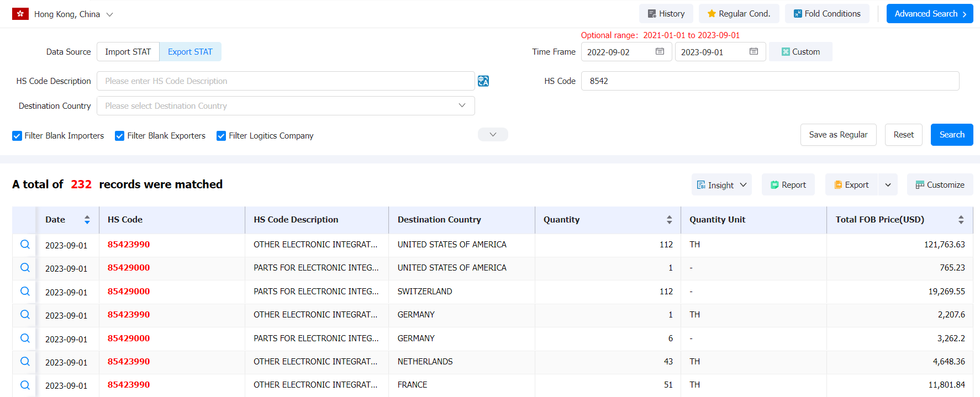This screenshot has height=397, width=980.
Task: Expand the Export options arrow
Action: click(x=888, y=185)
